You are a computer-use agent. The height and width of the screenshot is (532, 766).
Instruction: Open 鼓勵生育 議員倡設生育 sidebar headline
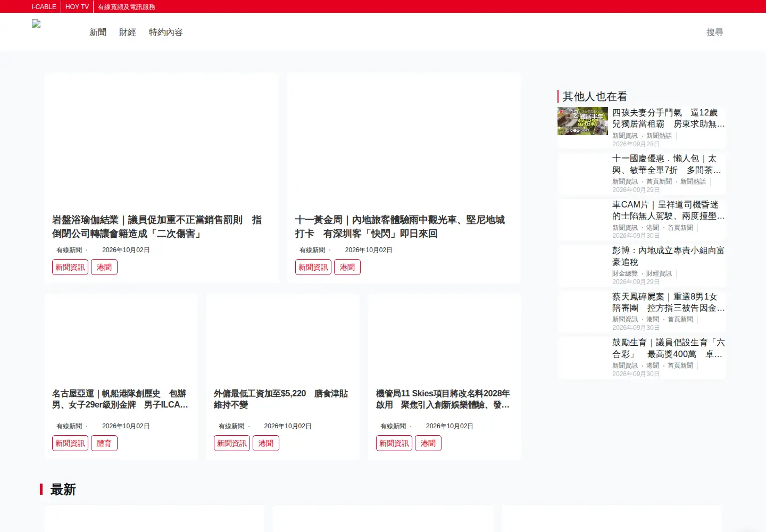[x=669, y=348]
